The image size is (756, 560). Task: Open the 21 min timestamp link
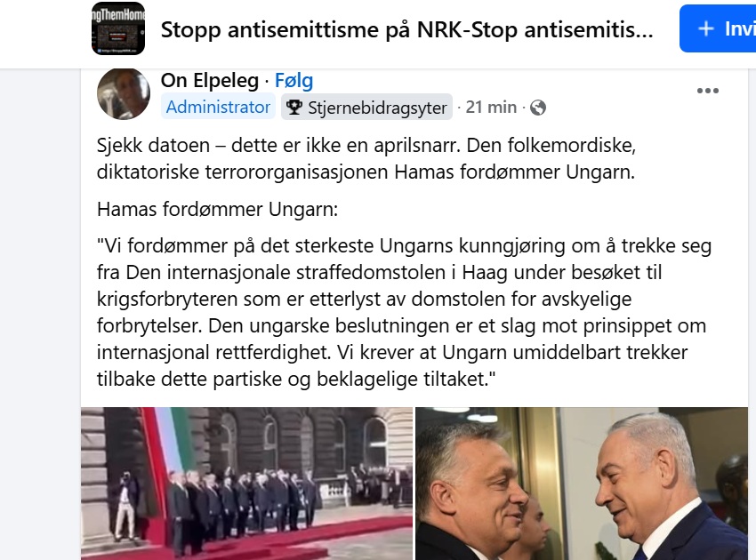pos(491,107)
